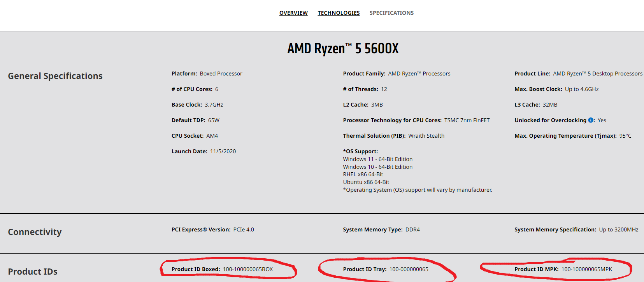The width and height of the screenshot is (644, 282).
Task: Click Product Line value Ryzen 5 Desktop Processors
Action: [x=598, y=74]
